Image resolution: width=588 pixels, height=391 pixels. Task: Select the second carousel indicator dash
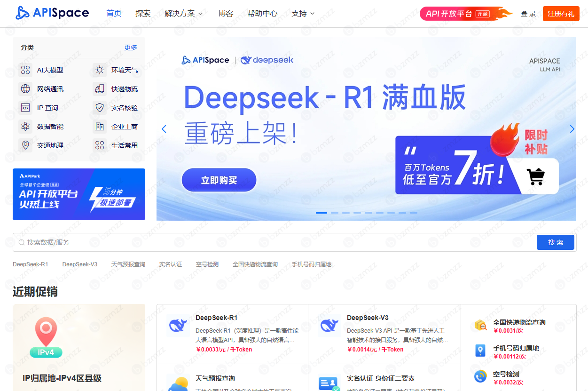(x=335, y=213)
